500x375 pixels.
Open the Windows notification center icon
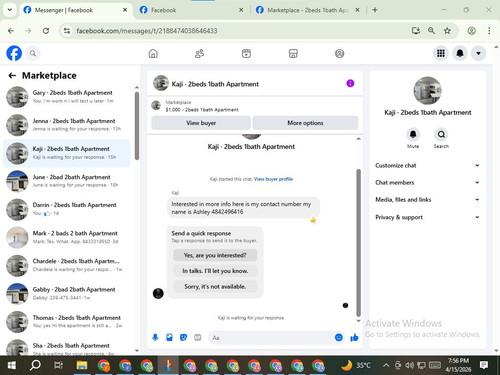click(484, 365)
